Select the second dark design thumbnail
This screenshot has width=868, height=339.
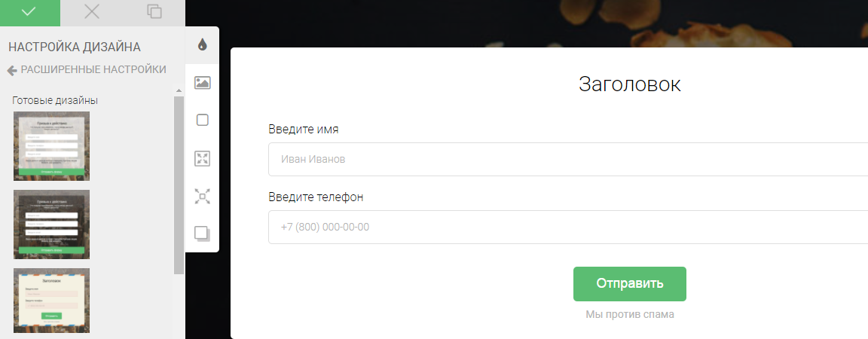point(51,224)
